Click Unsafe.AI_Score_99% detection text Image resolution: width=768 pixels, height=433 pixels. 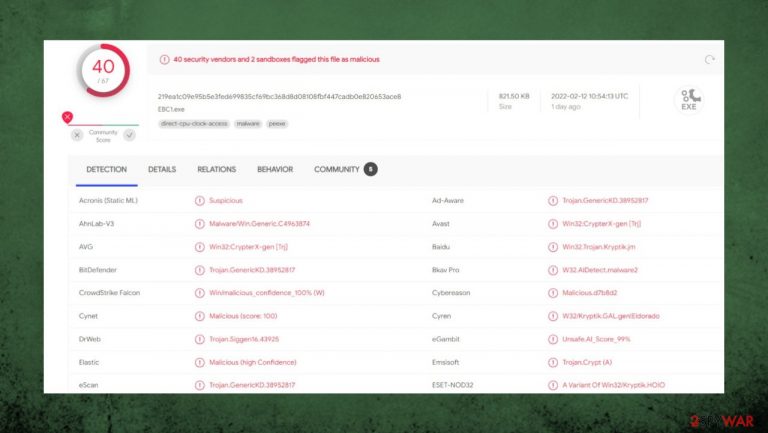pos(596,338)
